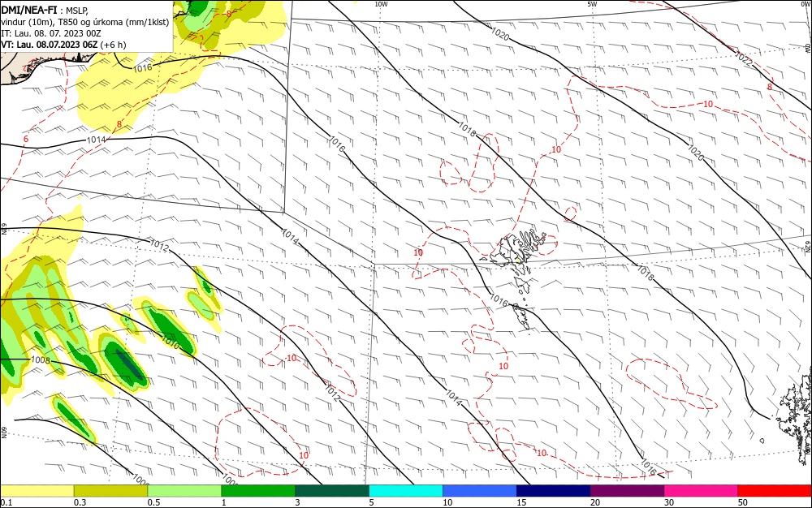
Task: Click the legend value '15'
Action: point(521,502)
